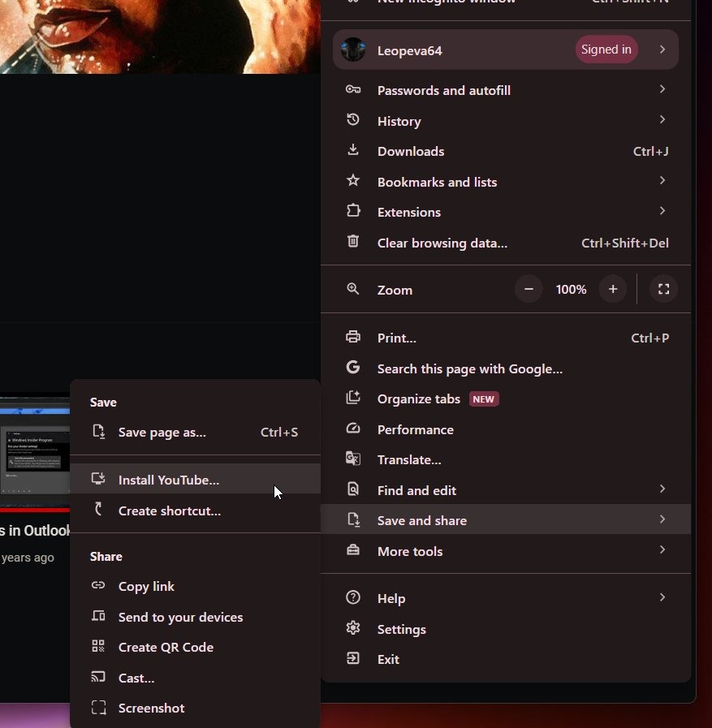This screenshot has height=728, width=712.
Task: Expand the History submenu arrow
Action: [x=662, y=119]
